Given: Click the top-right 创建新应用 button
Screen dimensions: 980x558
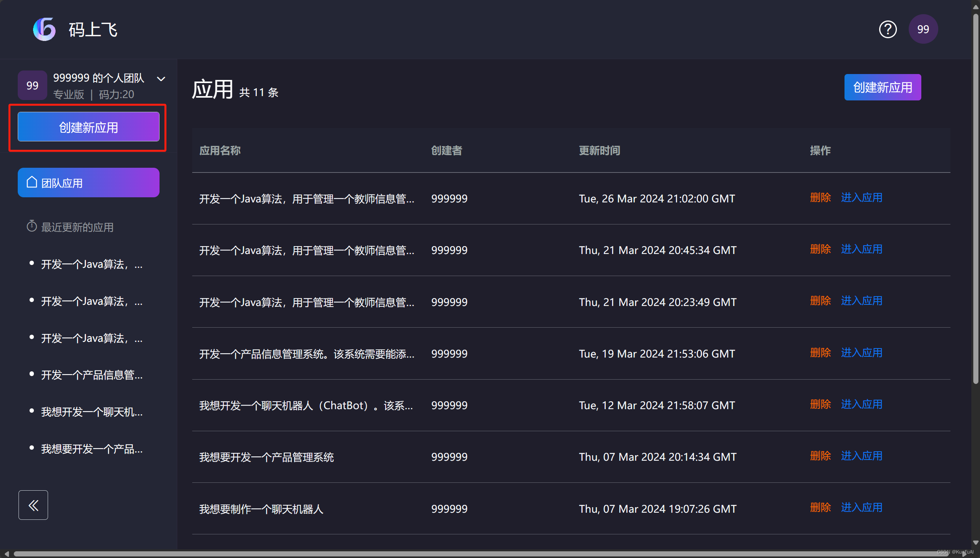Looking at the screenshot, I should [x=882, y=87].
